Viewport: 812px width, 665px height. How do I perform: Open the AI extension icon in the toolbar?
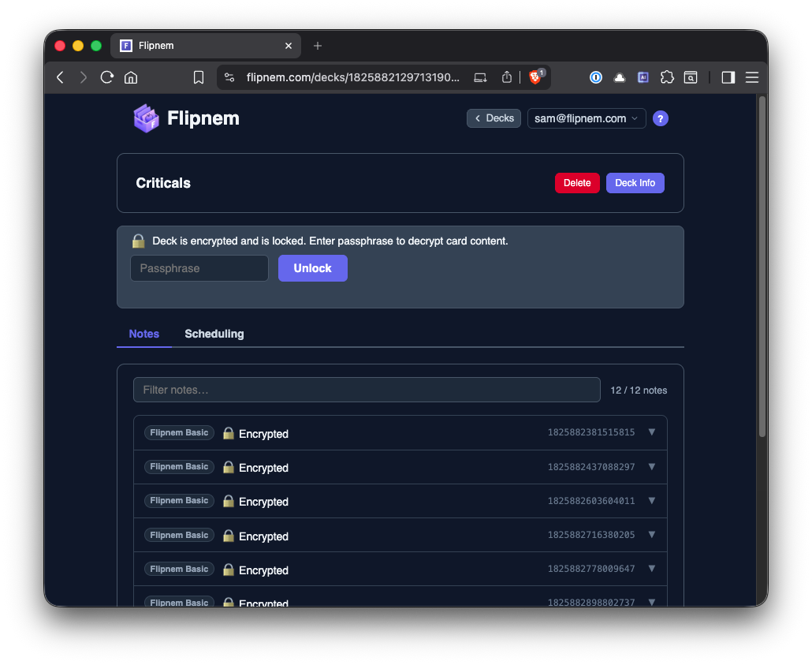coord(643,78)
